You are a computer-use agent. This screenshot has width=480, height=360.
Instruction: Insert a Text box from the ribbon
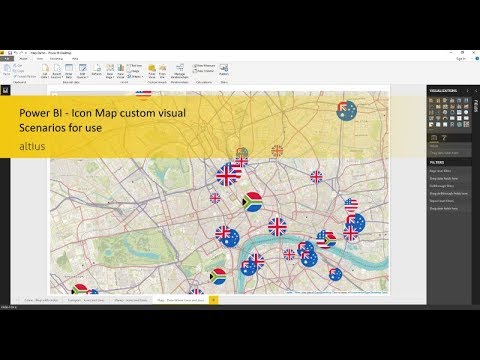coord(135,66)
